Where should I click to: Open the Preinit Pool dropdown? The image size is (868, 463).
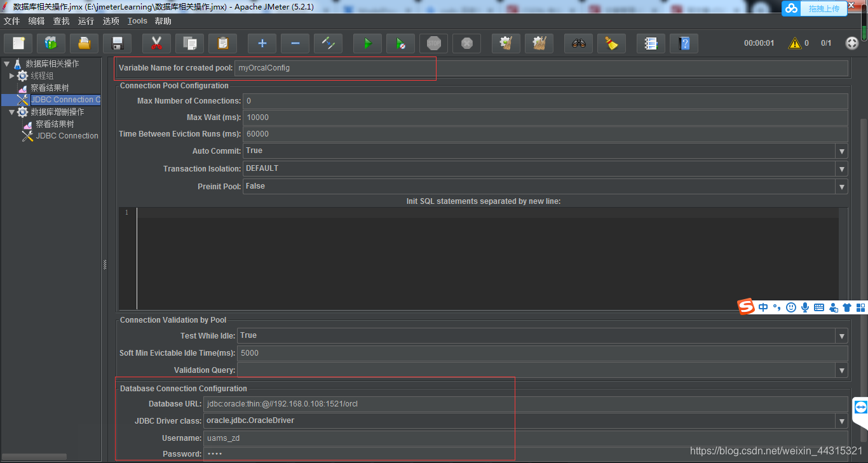(842, 187)
